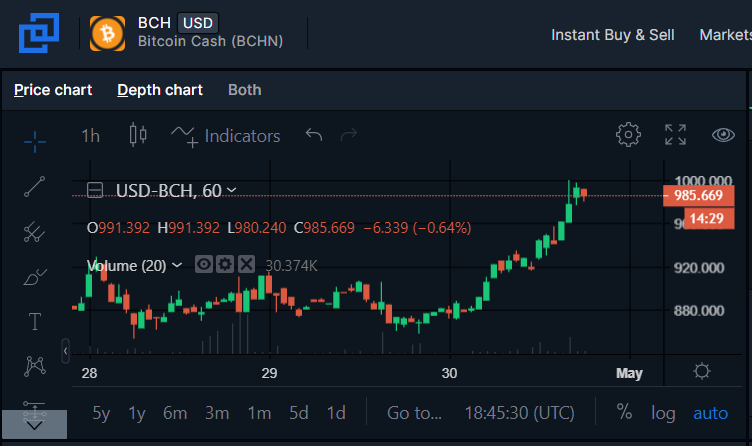Open Instant Buy & Sell link

tap(612, 35)
